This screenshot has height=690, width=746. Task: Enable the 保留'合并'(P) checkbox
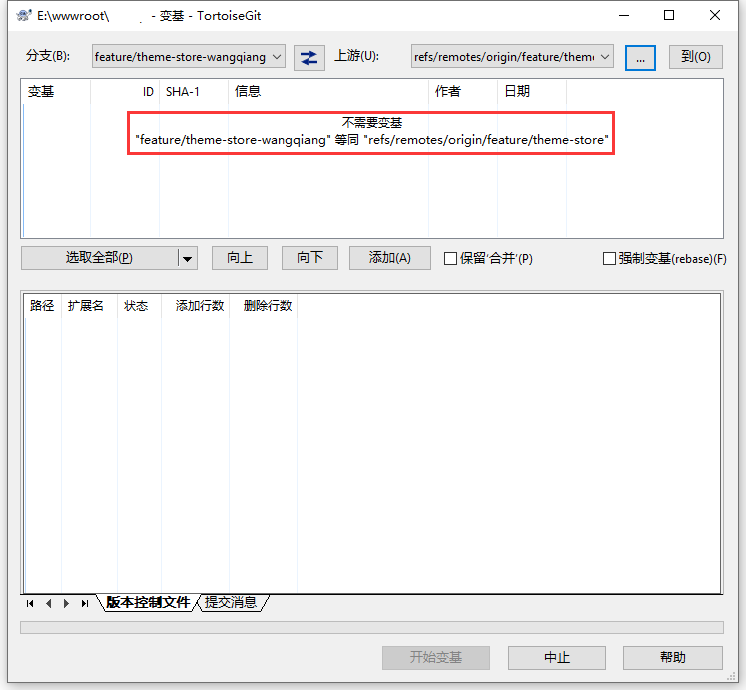point(450,258)
